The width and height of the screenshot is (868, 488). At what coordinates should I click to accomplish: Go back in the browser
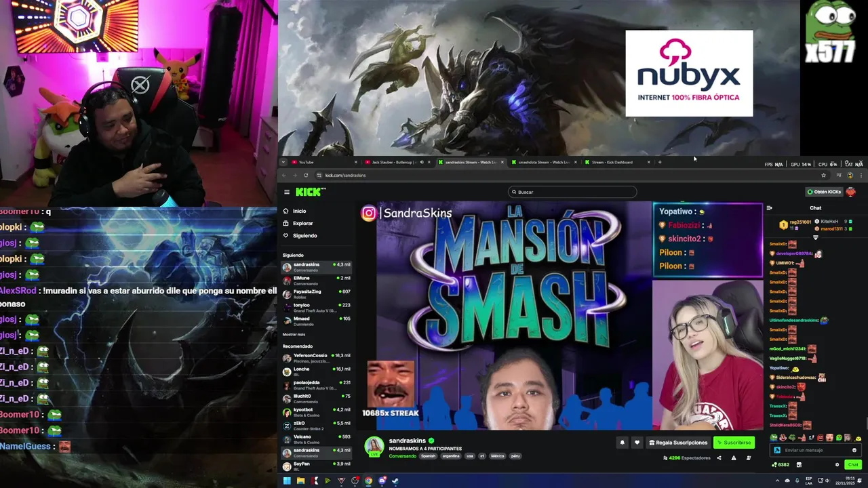pyautogui.click(x=285, y=175)
